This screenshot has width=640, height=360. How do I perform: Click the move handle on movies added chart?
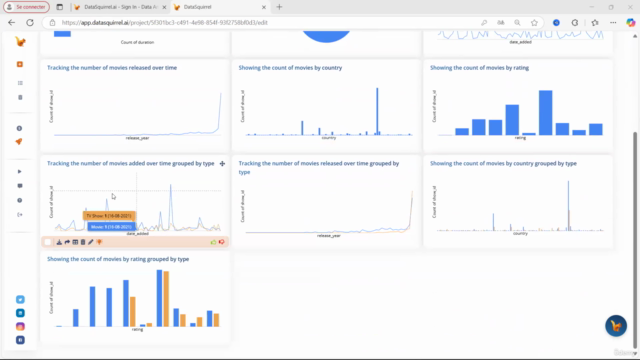[222, 164]
